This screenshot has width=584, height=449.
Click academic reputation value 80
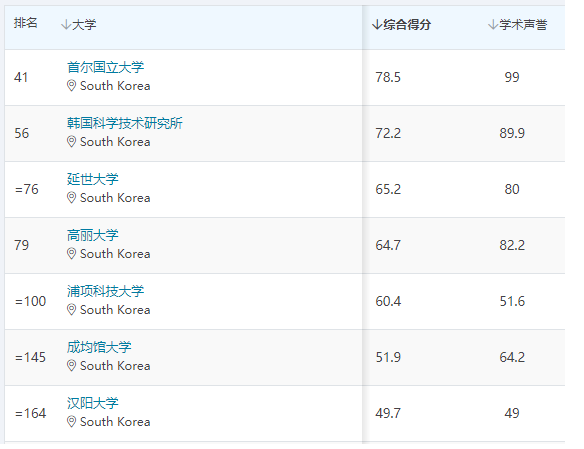tap(512, 189)
